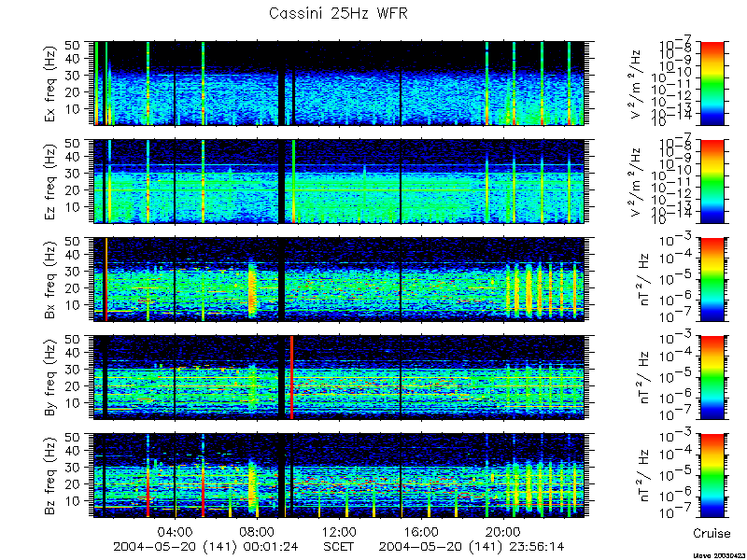Click the V²/m²/Hz unit label beside Ez color bar
The width and height of the screenshot is (747, 560).
pos(637,182)
